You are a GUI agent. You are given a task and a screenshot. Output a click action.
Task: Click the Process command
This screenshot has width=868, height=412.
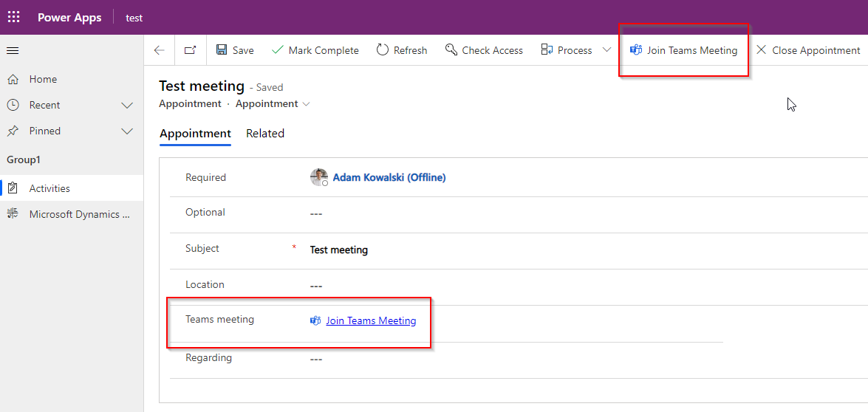[x=567, y=50]
